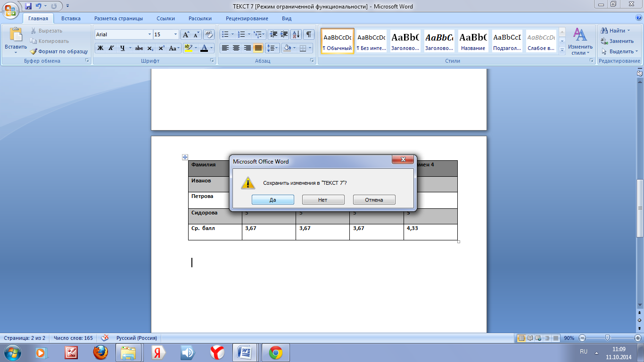Click the Save icon in Quick Access toolbar
Screen dimensions: 644x362
click(x=28, y=6)
